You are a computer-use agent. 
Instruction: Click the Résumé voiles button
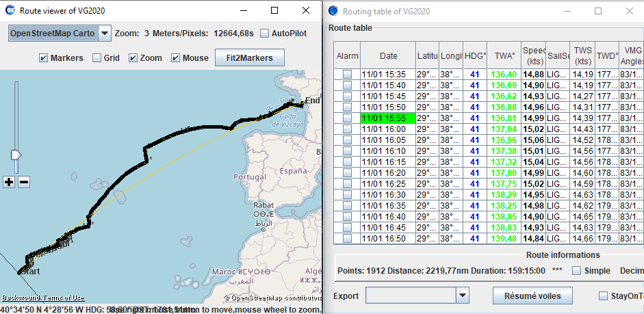(537, 296)
